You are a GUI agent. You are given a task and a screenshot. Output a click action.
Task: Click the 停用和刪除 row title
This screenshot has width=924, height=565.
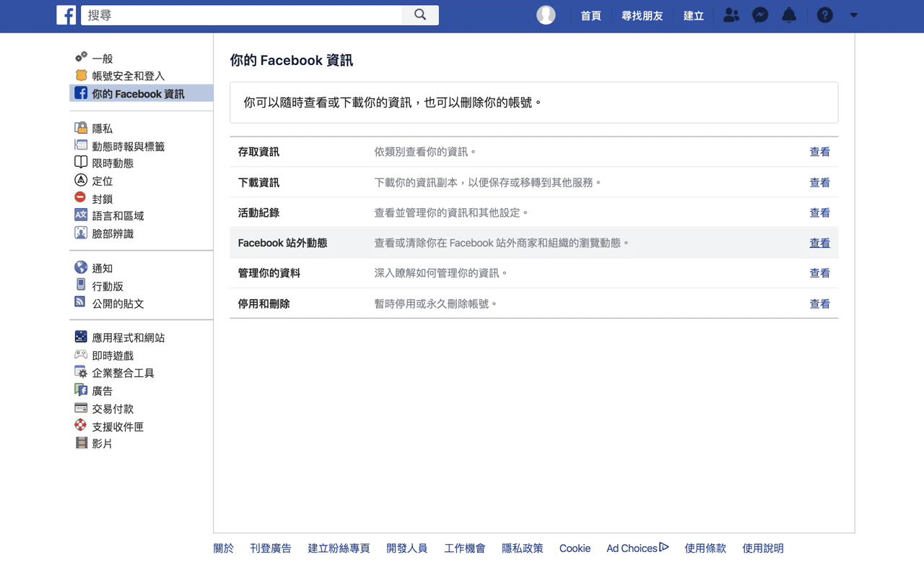pos(264,303)
